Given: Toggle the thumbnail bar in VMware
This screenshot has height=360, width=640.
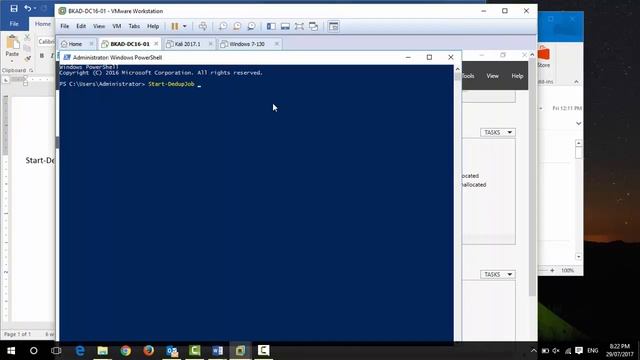Looking at the screenshot, I should click(x=285, y=27).
